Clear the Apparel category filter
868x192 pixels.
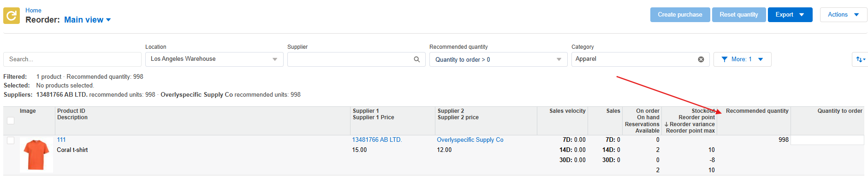[x=701, y=59]
